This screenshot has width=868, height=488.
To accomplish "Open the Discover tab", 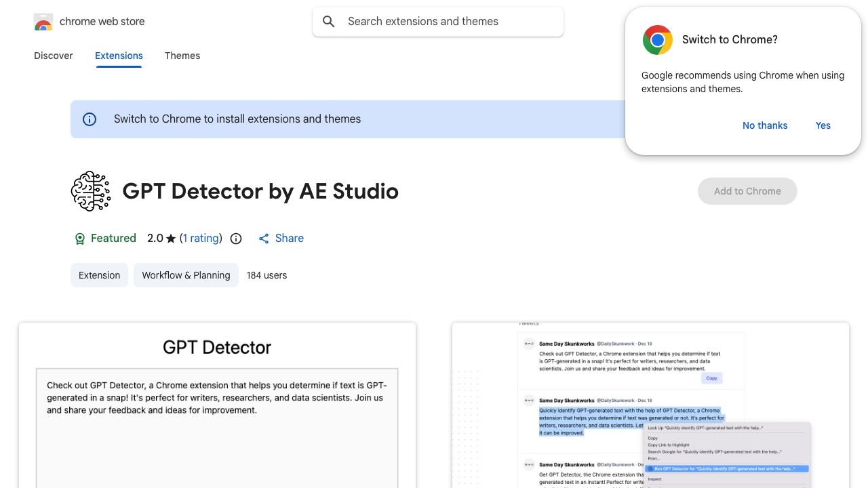I will (x=54, y=56).
